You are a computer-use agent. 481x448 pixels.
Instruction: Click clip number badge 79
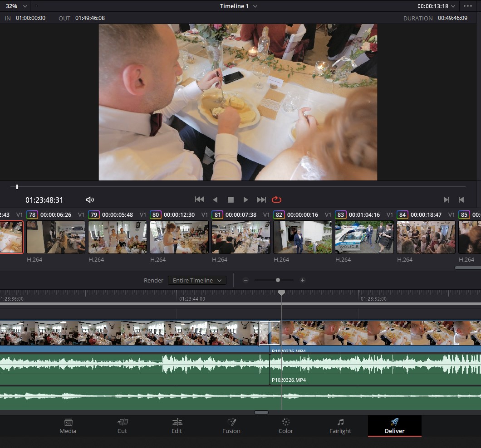tap(94, 214)
